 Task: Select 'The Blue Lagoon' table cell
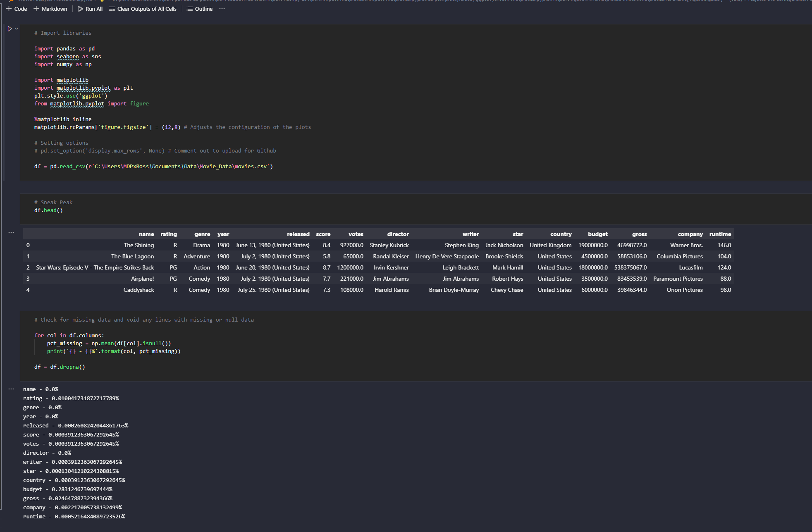coord(133,256)
